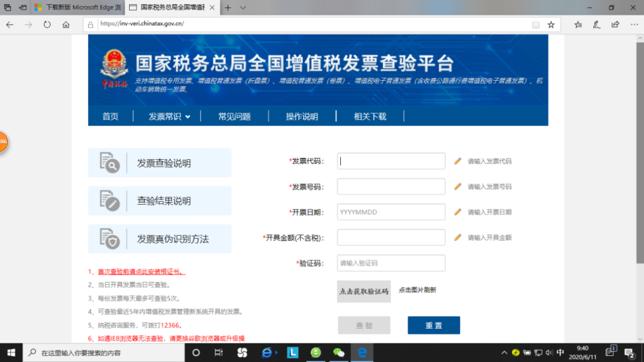Open 常见问题 navigation item
The height and width of the screenshot is (362, 644).
click(x=235, y=117)
